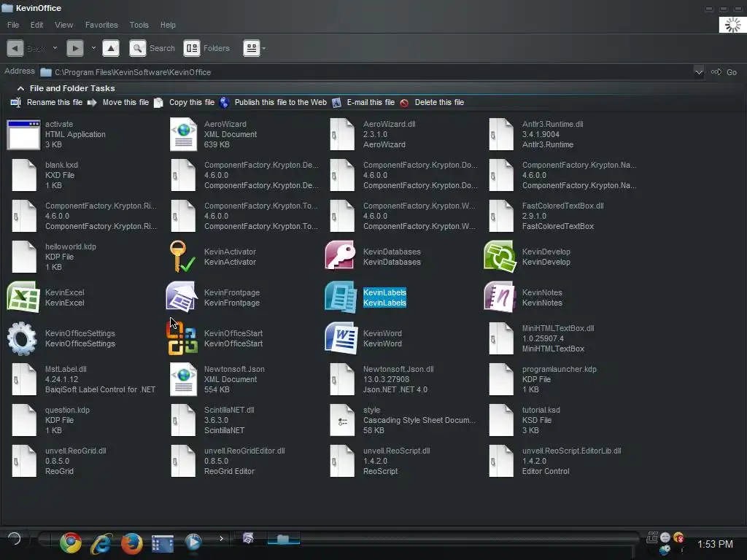Open the File menu
This screenshot has width=747, height=560.
pos(13,25)
